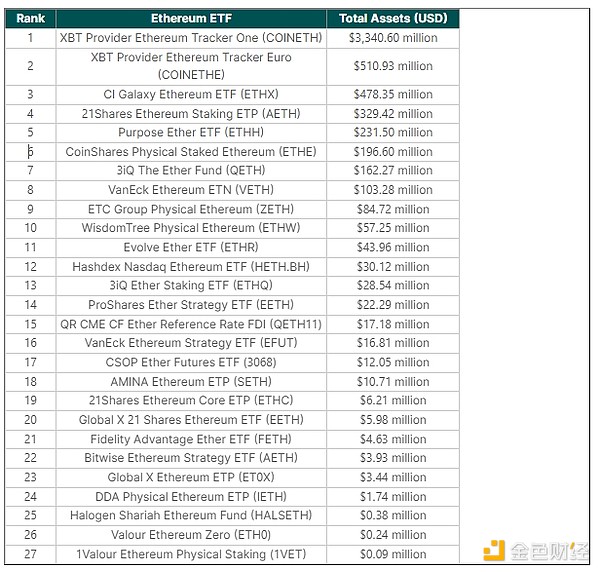Click the $3,340.60 million value
The height and width of the screenshot is (572, 600).
tap(393, 38)
